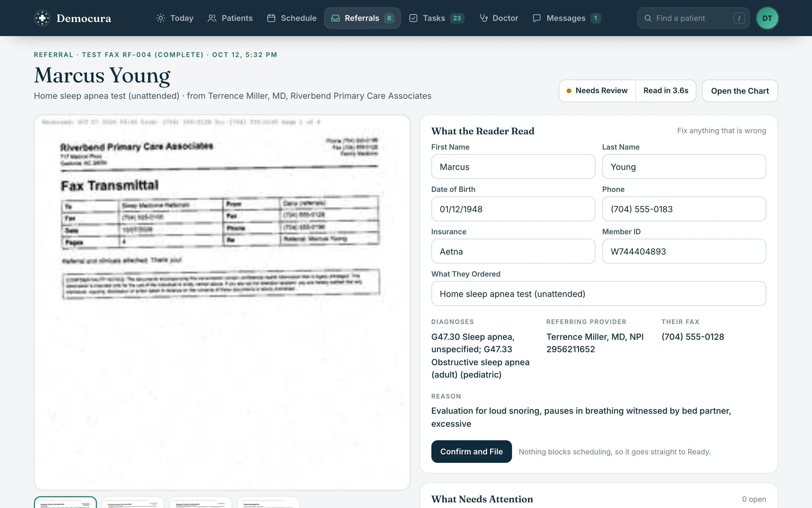Viewport: 812px width, 508px height.
Task: Edit the Date of Birth field
Action: 513,209
